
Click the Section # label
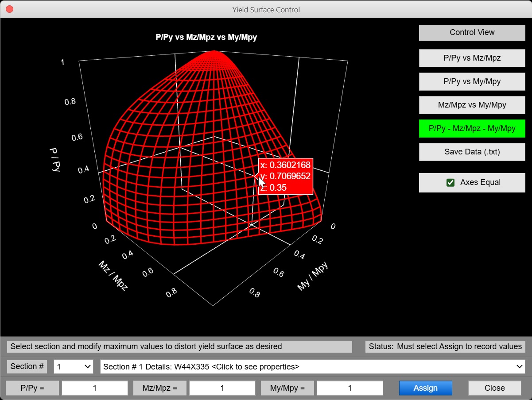(x=27, y=366)
